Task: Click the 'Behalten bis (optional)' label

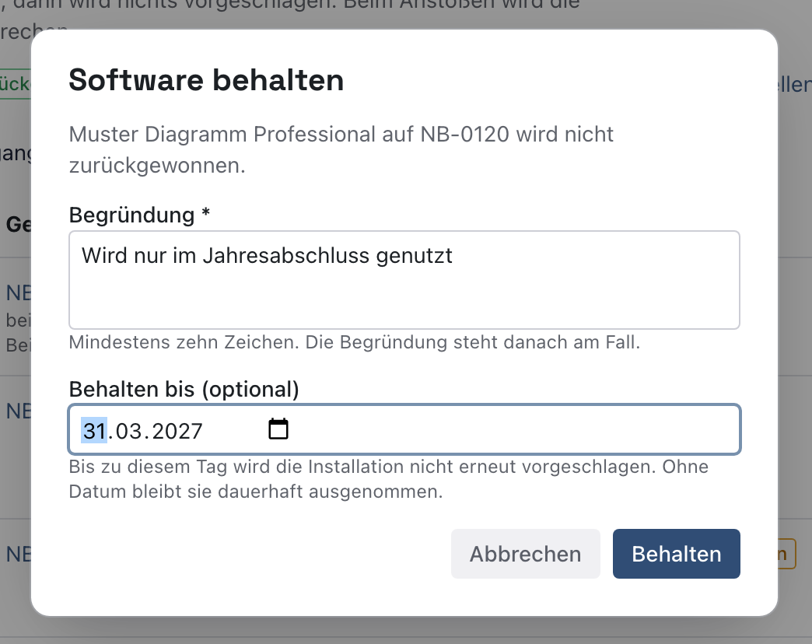Action: [x=184, y=390]
